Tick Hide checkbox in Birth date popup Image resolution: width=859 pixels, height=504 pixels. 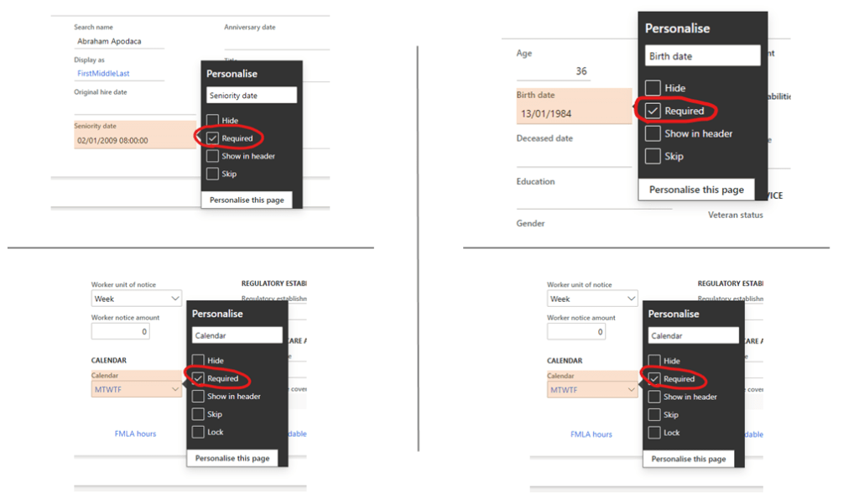pyautogui.click(x=653, y=88)
